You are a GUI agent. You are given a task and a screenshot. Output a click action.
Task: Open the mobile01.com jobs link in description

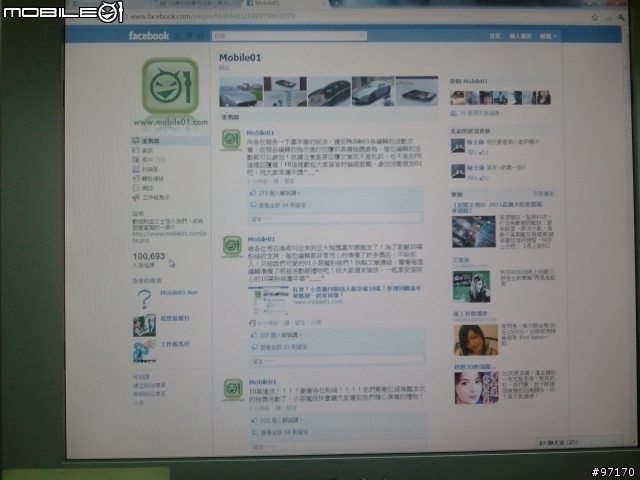169,237
